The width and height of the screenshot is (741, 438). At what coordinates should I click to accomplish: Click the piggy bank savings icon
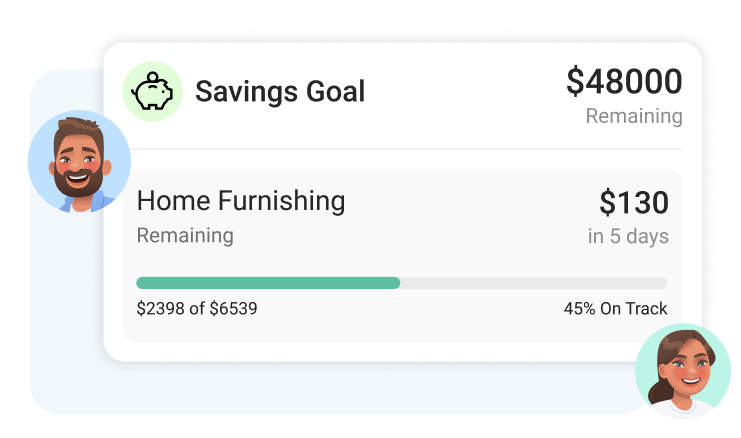pyautogui.click(x=152, y=92)
